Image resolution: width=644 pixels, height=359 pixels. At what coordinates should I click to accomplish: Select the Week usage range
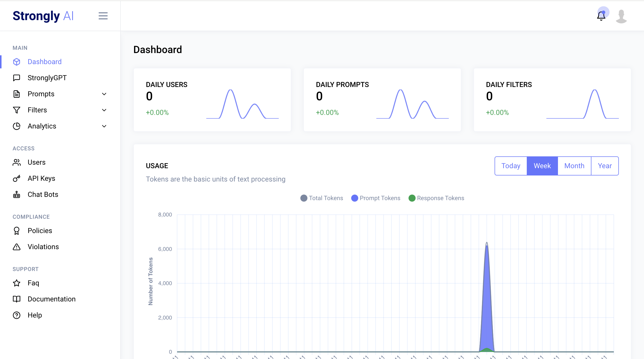542,166
